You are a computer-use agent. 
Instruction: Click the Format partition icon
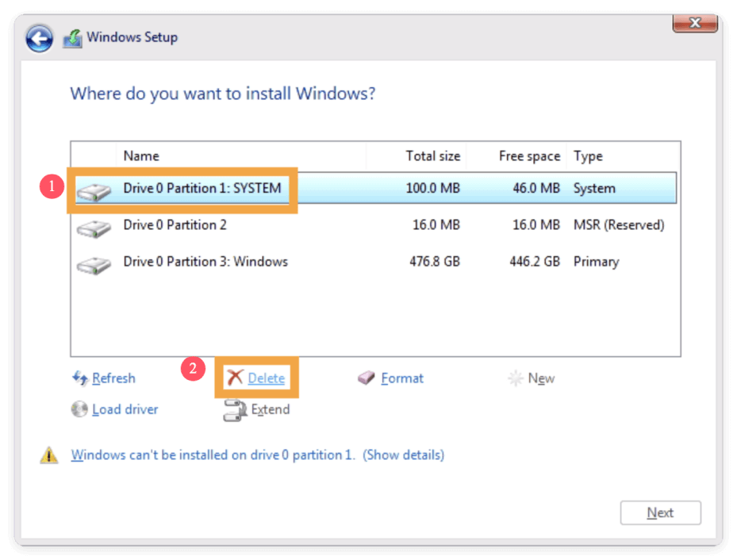point(367,378)
